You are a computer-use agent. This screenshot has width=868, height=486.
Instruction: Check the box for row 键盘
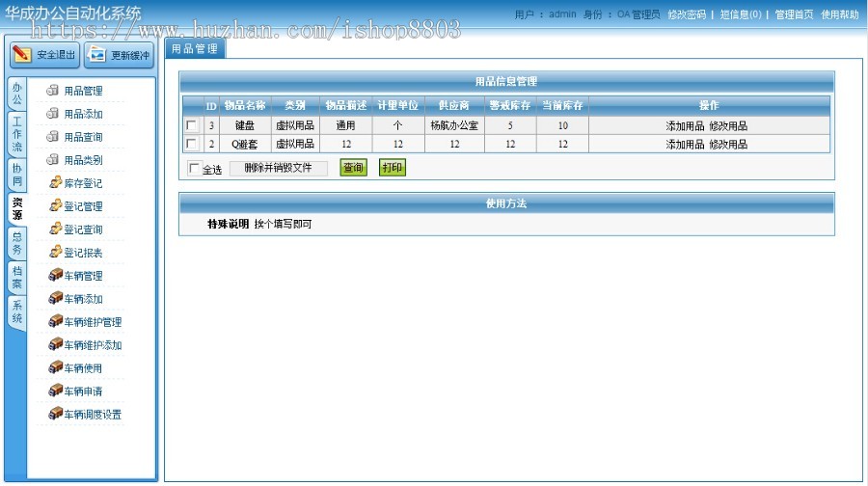pyautogui.click(x=192, y=125)
